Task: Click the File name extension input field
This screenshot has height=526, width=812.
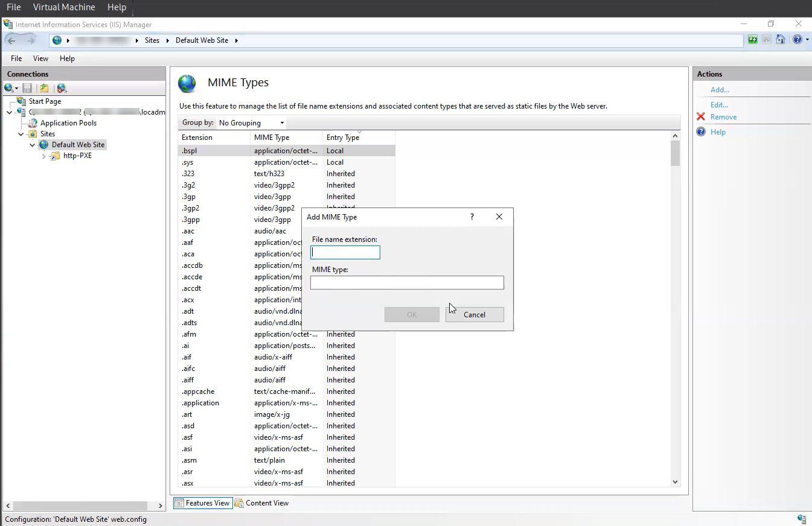Action: 345,253
